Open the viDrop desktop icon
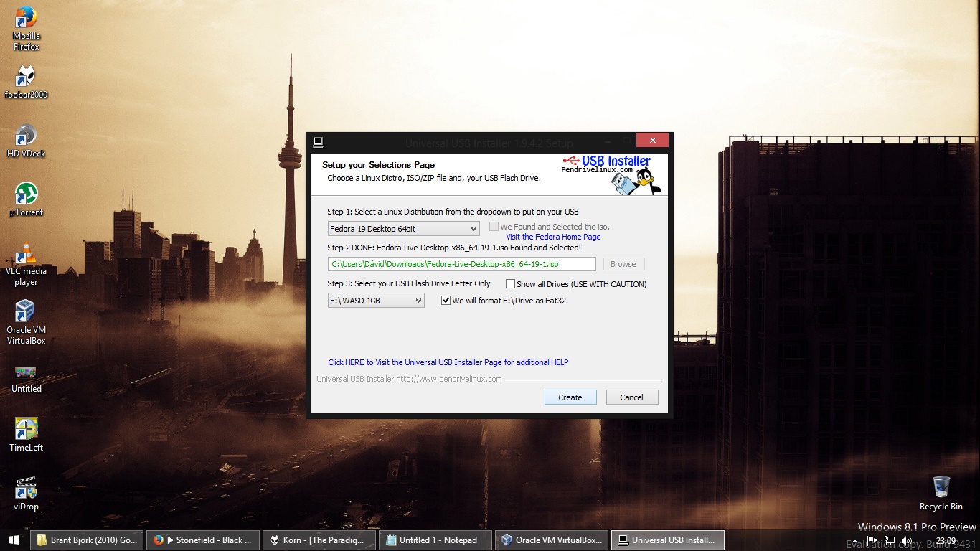Viewport: 980px width, 551px height. coord(25,489)
